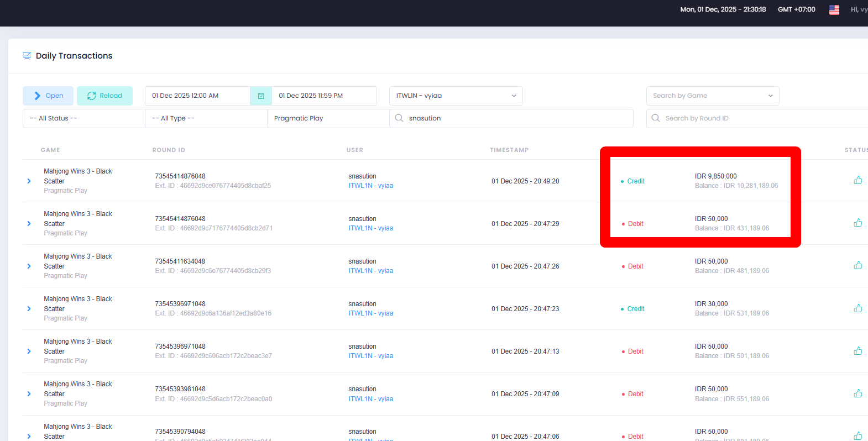Click thumbs-up icon for 20:47:13 row
The width and height of the screenshot is (868, 441).
pyautogui.click(x=858, y=350)
